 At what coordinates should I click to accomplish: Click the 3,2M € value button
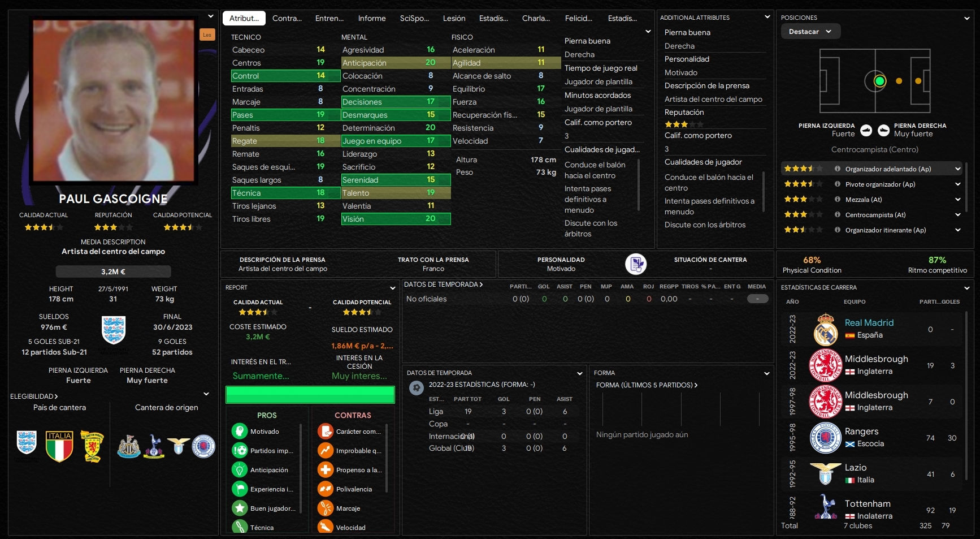coord(113,271)
